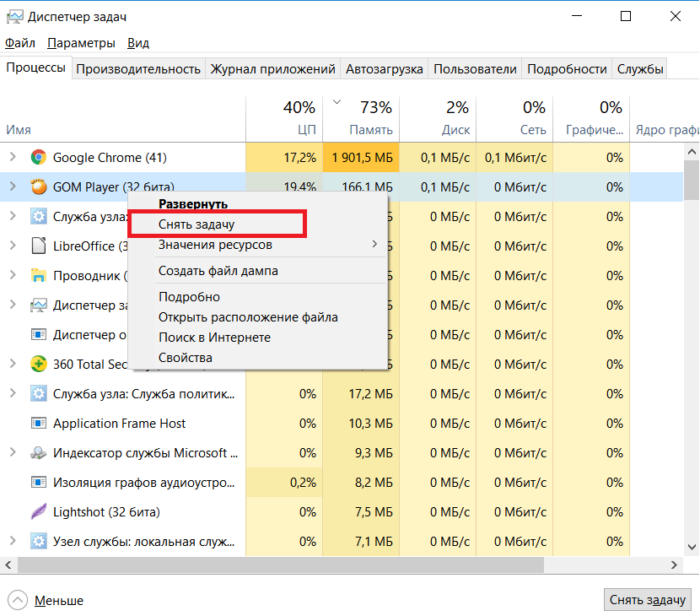Open the Файл menu
This screenshot has height=616, width=700.
tap(20, 43)
